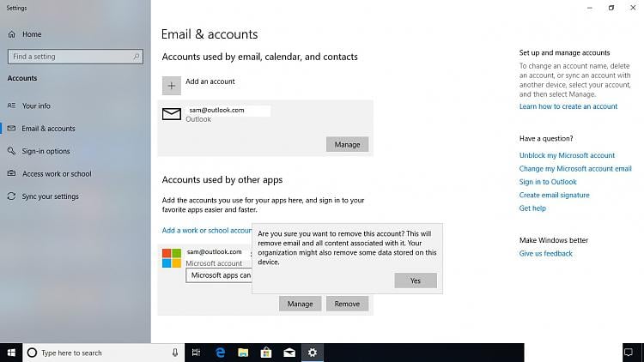Click Add a work or school account link
The height and width of the screenshot is (362, 644).
pyautogui.click(x=207, y=230)
